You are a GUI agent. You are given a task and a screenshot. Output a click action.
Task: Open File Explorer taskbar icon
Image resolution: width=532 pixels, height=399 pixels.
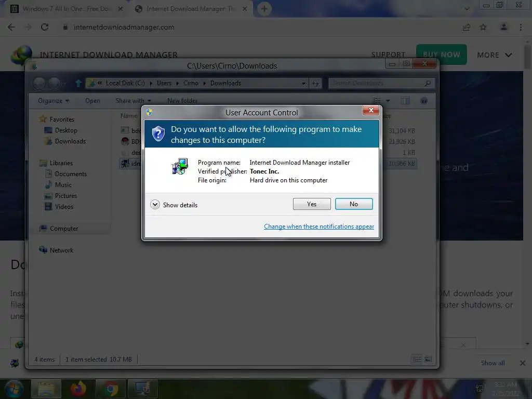click(46, 389)
